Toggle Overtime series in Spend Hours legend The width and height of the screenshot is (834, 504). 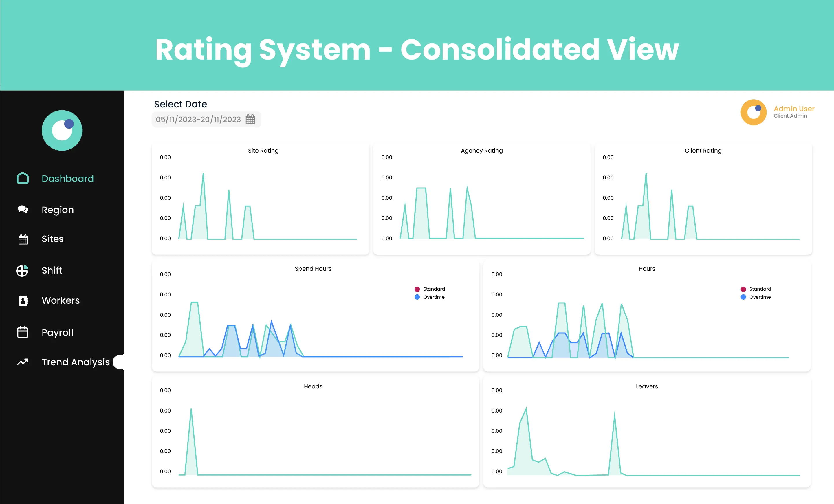(434, 297)
